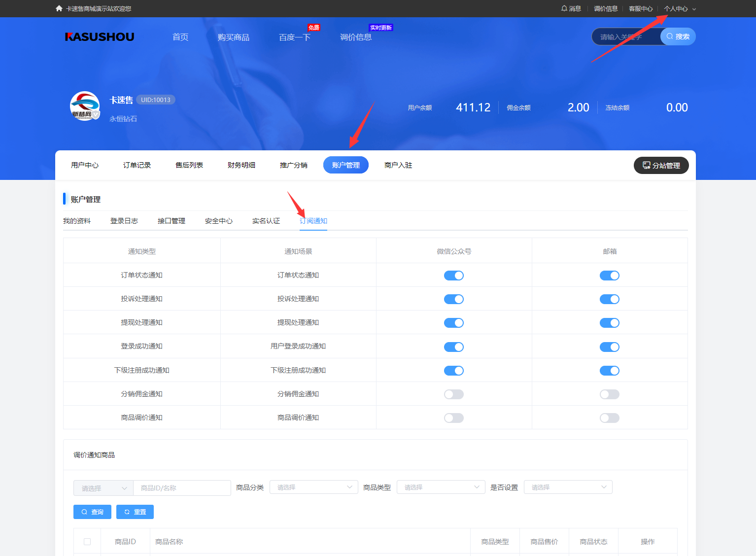This screenshot has width=756, height=556.
Task: Open 安全中心 sub-tab
Action: pos(219,221)
